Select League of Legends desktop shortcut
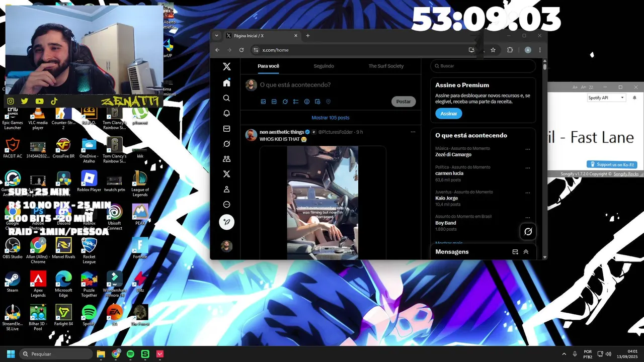 [140, 185]
